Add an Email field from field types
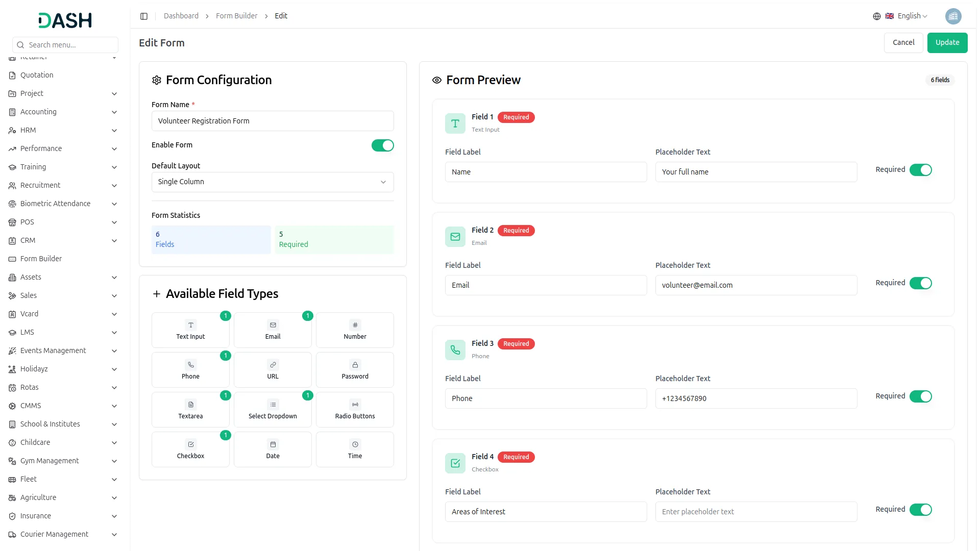Screen dimensions: 980x551 coord(273,330)
